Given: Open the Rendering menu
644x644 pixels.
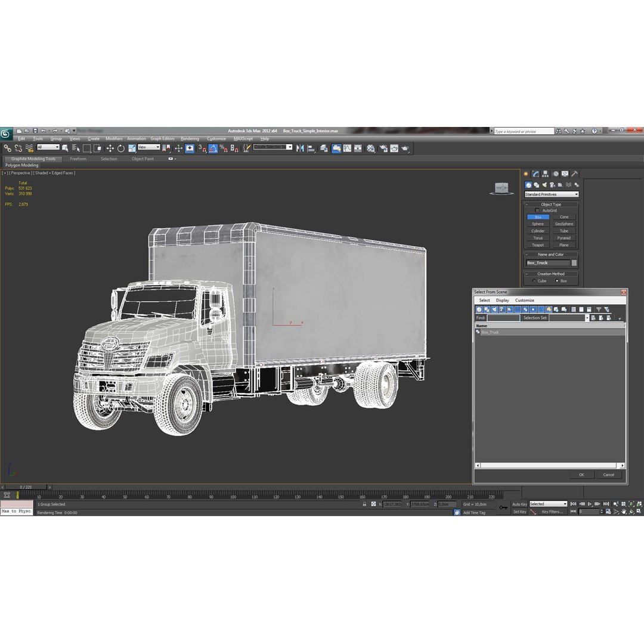Looking at the screenshot, I should [x=190, y=139].
